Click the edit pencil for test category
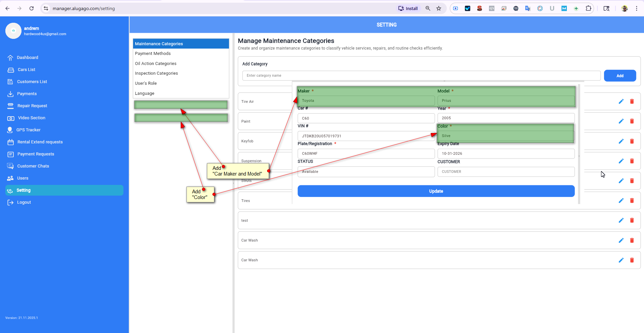 [621, 220]
